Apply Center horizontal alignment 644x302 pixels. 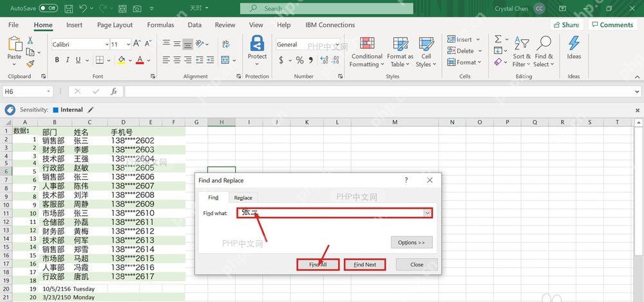coord(177,60)
